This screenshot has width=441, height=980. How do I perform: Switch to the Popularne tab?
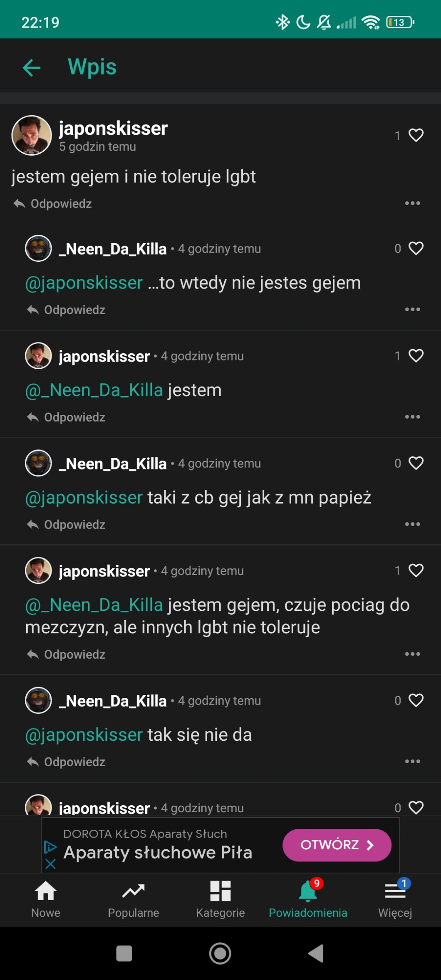tap(133, 899)
